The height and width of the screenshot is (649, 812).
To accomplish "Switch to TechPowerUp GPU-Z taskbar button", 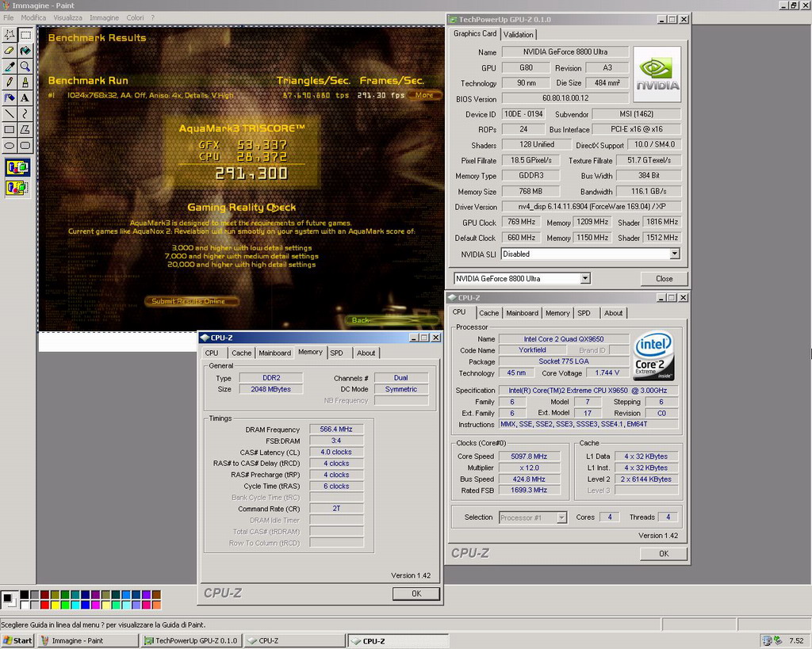I will point(192,641).
